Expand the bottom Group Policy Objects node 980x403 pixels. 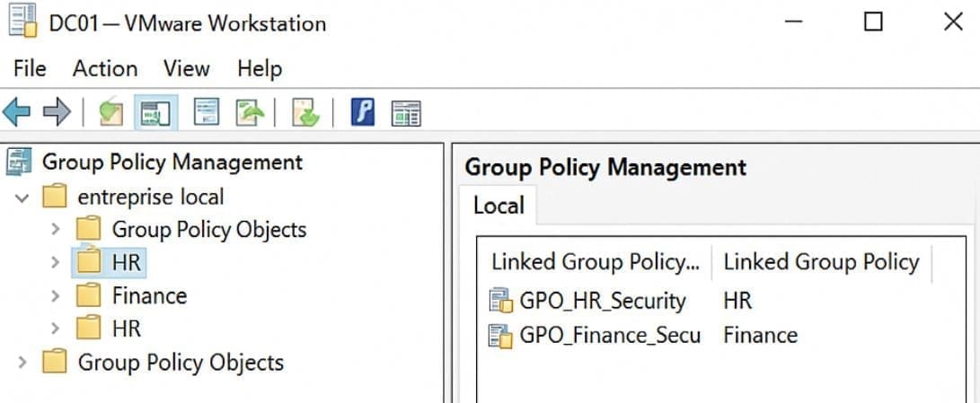22,363
